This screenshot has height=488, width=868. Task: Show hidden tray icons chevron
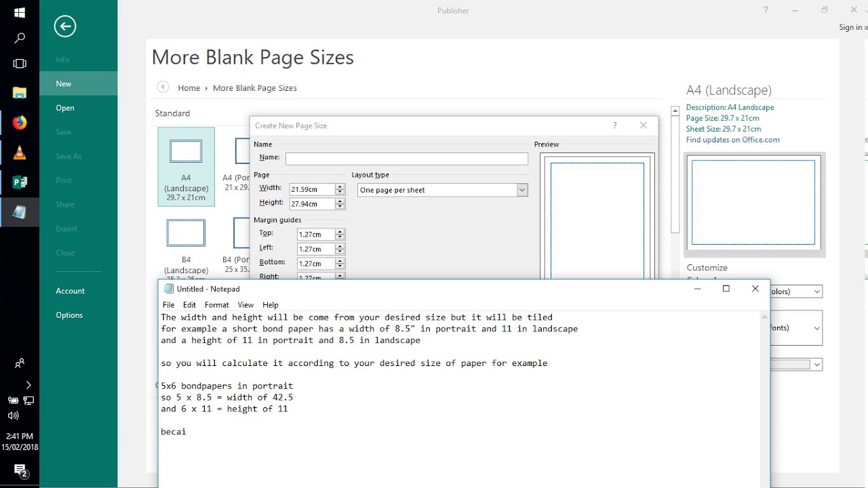pos(28,385)
